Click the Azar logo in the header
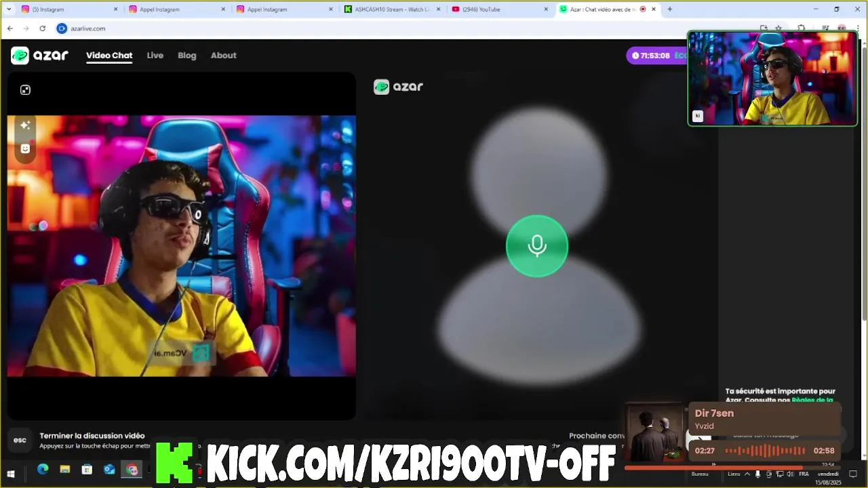Image resolution: width=868 pixels, height=488 pixels. (39, 56)
